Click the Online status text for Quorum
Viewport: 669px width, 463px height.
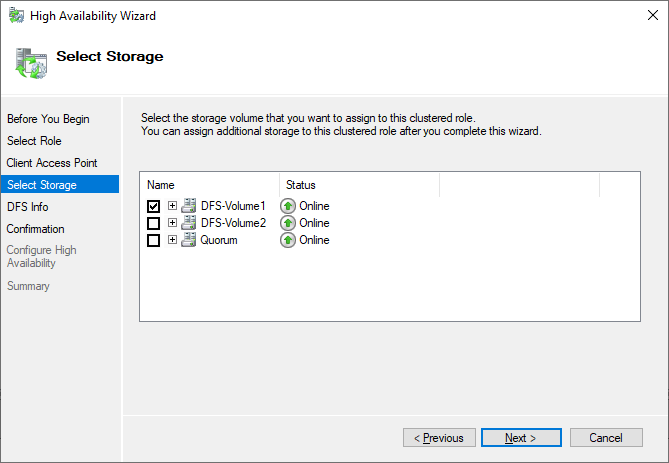(x=314, y=240)
